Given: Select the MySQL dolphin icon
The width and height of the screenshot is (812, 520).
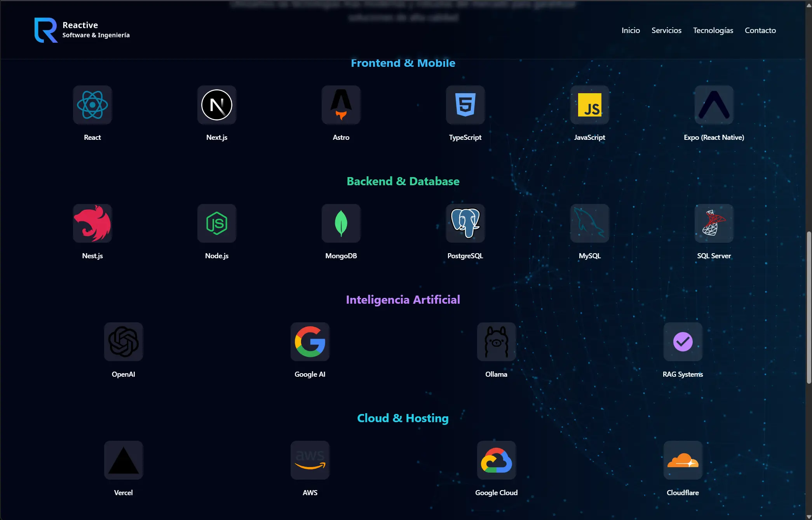Looking at the screenshot, I should [589, 223].
